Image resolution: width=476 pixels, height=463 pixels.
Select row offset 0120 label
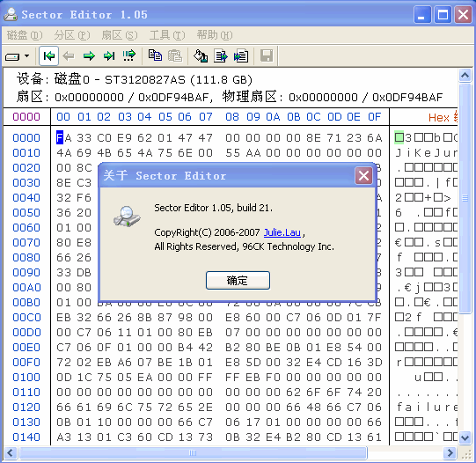[x=26, y=408]
